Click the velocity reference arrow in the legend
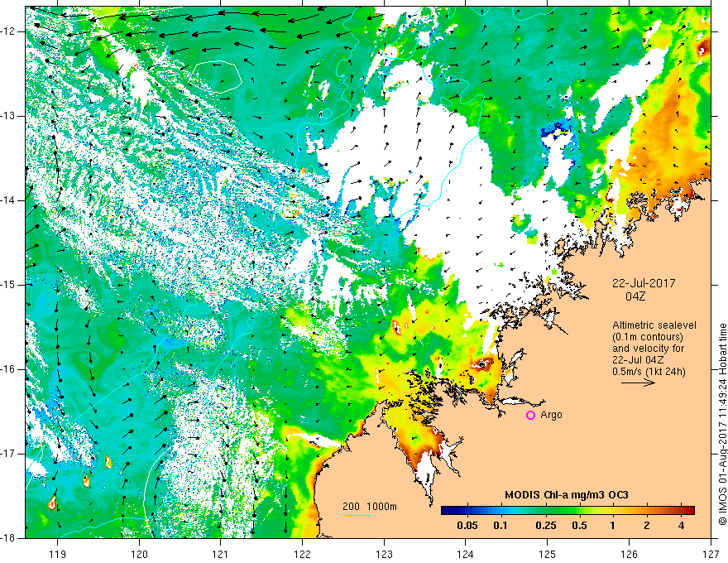 (638, 383)
